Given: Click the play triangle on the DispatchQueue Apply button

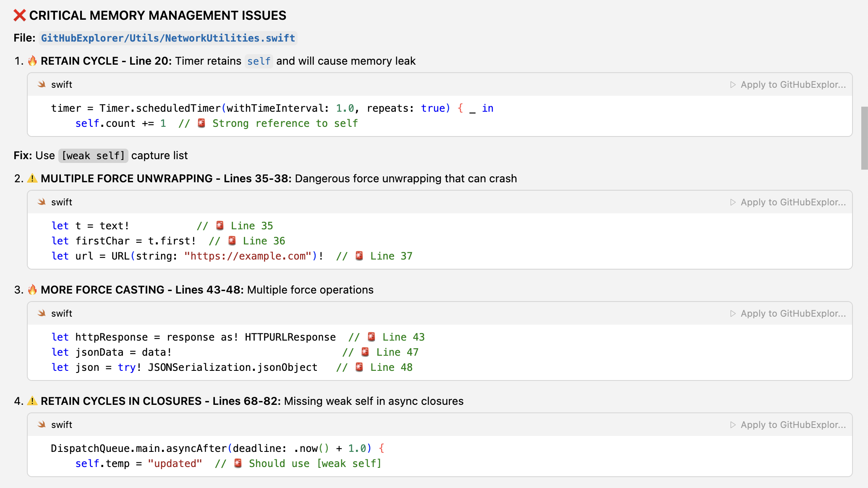Looking at the screenshot, I should pyautogui.click(x=733, y=425).
